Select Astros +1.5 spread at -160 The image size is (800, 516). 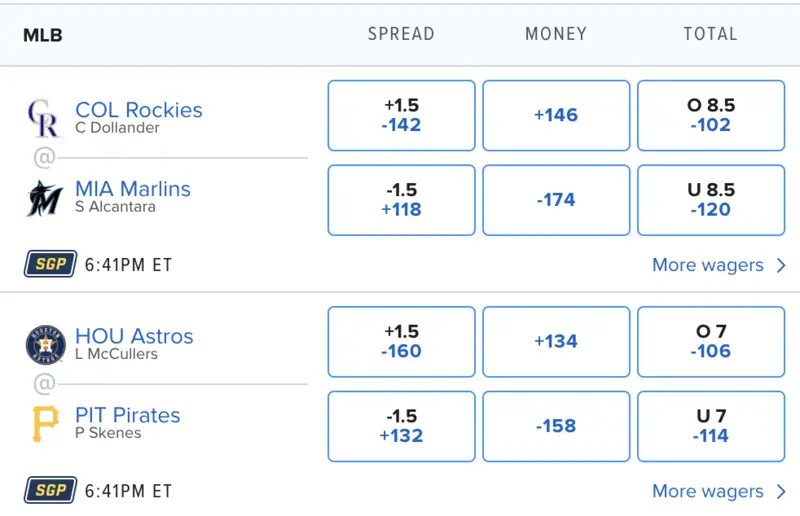(401, 342)
